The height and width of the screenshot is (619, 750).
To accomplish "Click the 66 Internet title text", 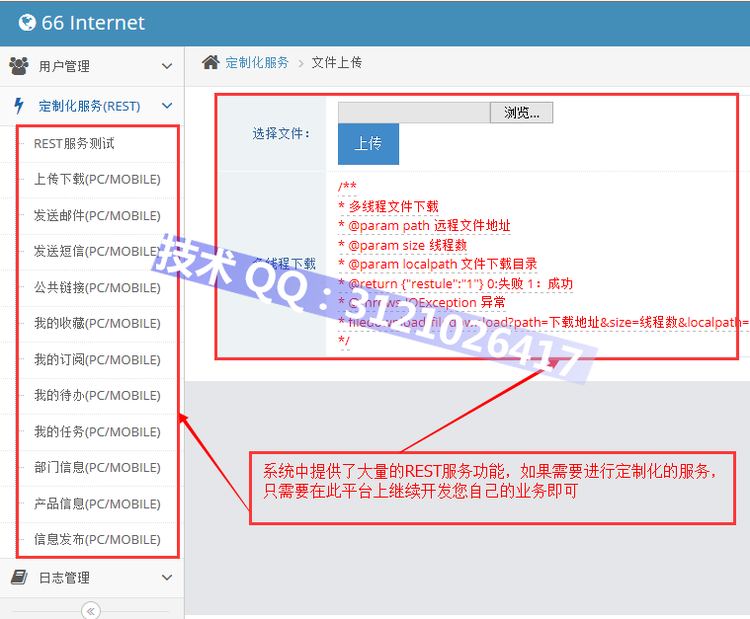I will 93,22.
